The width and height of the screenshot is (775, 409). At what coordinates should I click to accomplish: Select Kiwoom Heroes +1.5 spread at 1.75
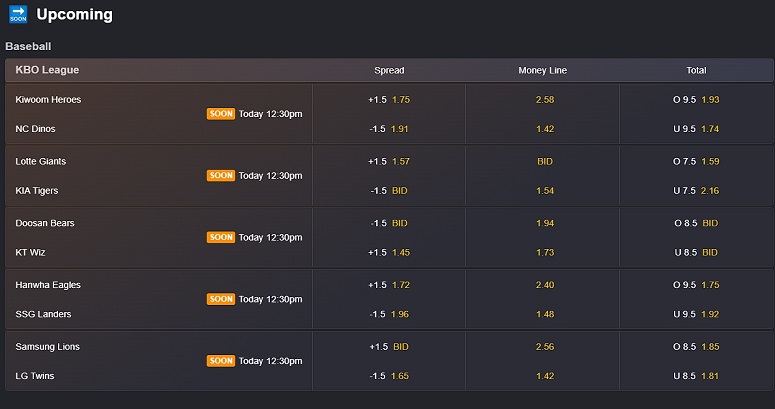coord(389,100)
